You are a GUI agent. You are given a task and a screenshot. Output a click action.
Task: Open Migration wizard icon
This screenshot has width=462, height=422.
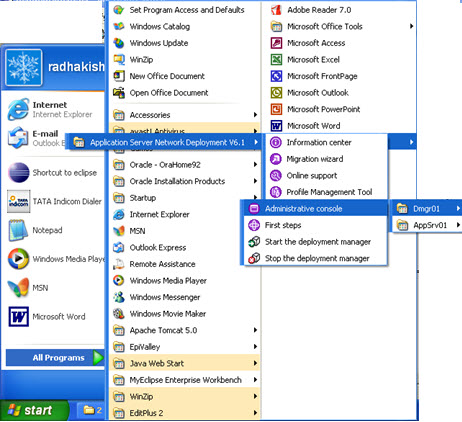(276, 159)
